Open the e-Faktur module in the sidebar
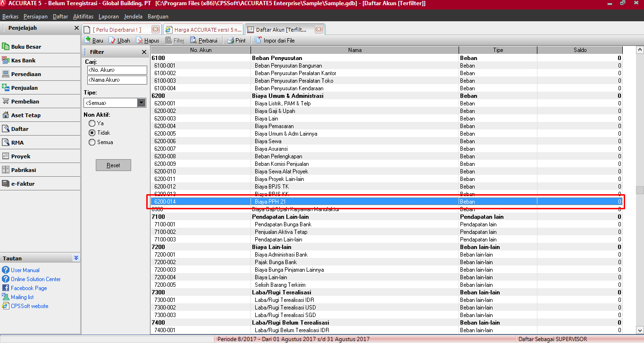644x343 pixels. (x=23, y=184)
